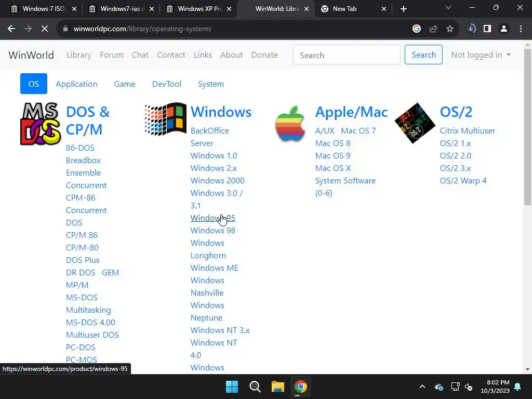Viewport: 532px width, 399px height.
Task: Go to the Contact page
Action: pyautogui.click(x=171, y=55)
